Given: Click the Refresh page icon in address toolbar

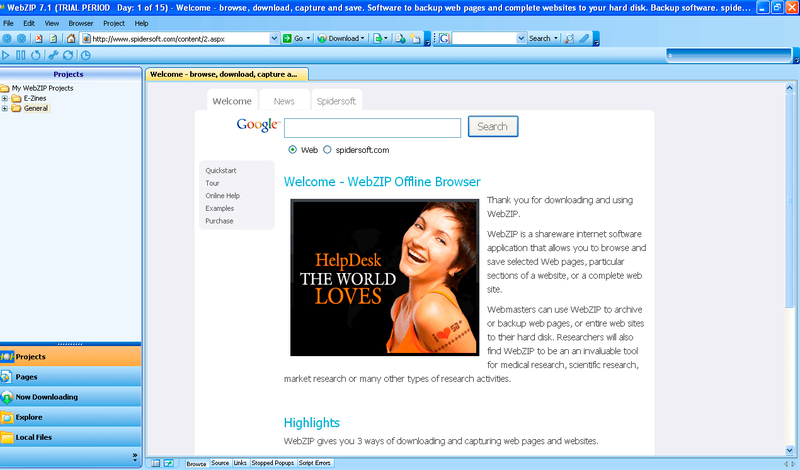Looking at the screenshot, I should point(54,38).
